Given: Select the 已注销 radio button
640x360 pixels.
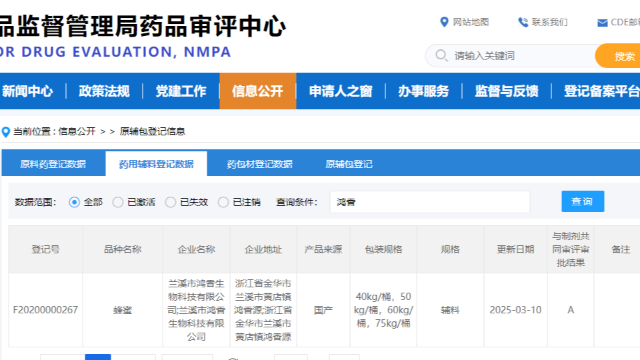Looking at the screenshot, I should [x=223, y=202].
